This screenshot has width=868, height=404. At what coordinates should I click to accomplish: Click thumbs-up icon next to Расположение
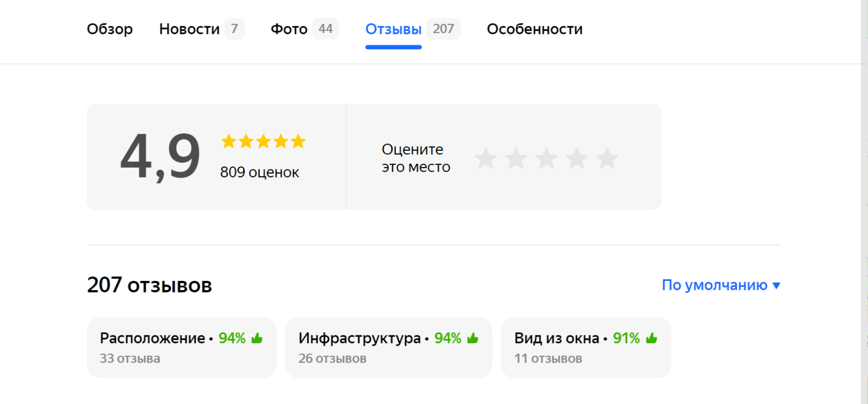tap(257, 338)
